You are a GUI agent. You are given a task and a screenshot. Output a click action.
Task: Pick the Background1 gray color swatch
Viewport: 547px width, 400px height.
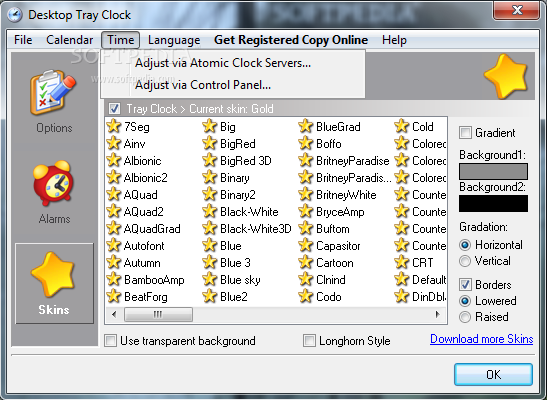pos(493,172)
